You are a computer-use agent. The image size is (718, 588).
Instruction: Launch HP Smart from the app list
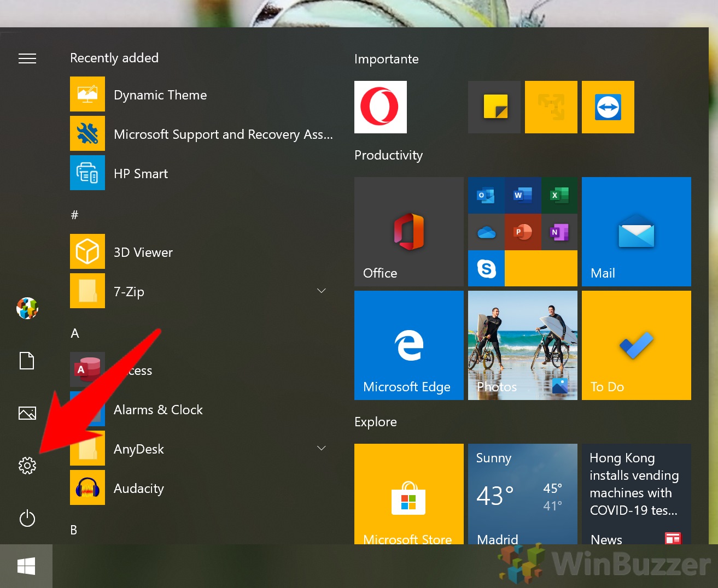click(x=201, y=173)
